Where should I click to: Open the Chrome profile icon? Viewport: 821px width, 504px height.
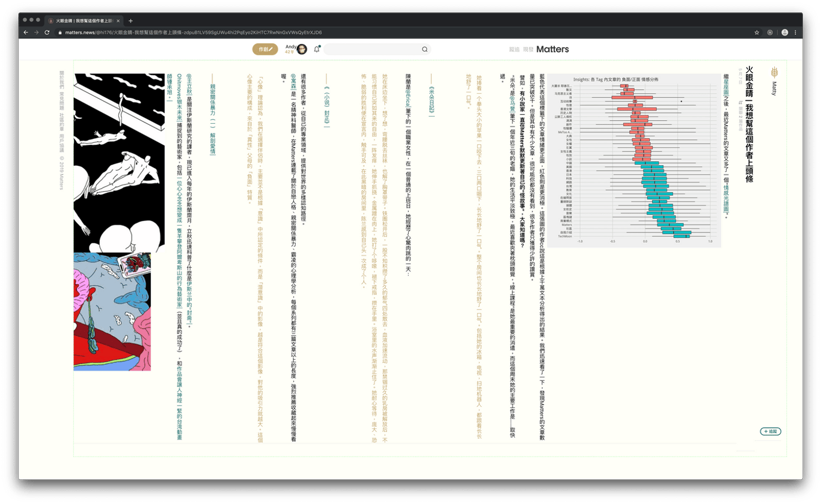(x=784, y=32)
